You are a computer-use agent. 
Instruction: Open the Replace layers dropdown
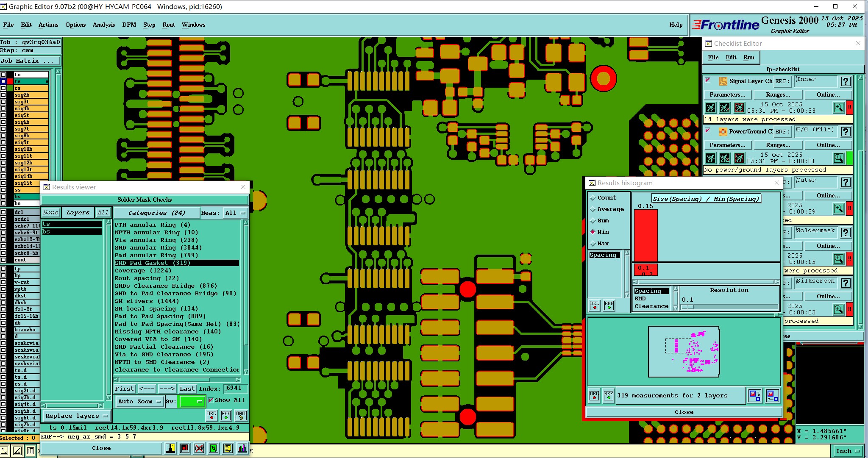coord(76,416)
